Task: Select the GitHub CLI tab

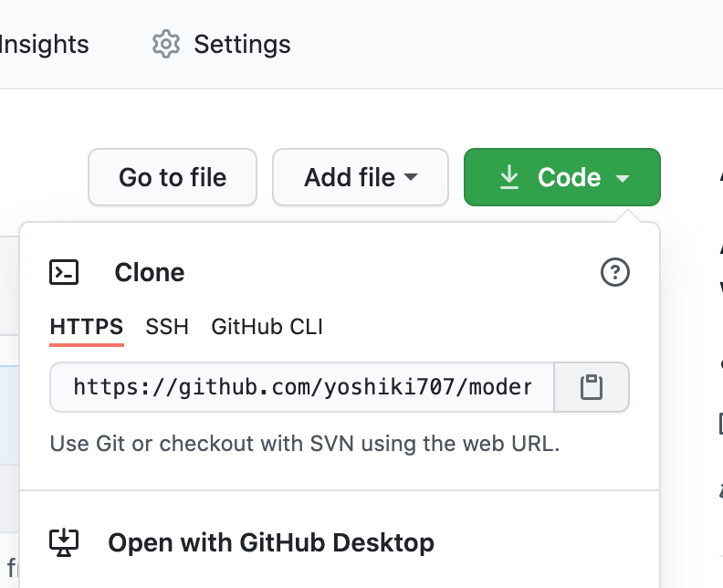Action: click(x=267, y=327)
